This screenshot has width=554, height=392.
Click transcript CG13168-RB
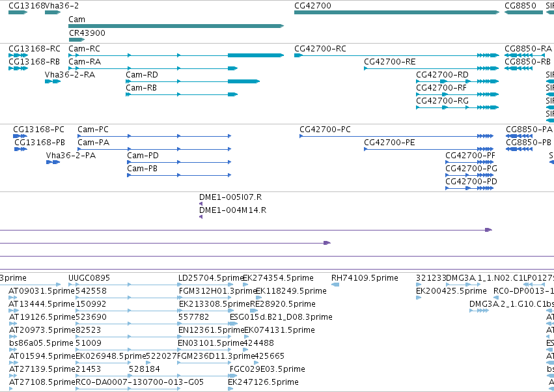[18, 68]
